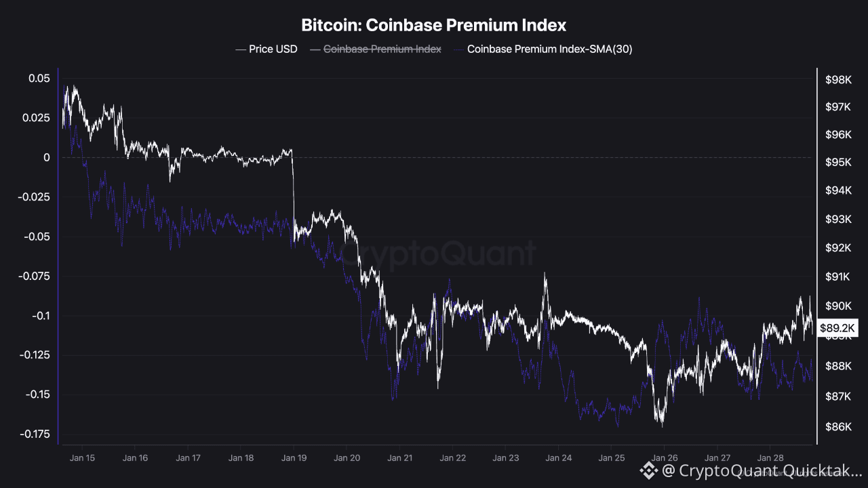Click the 0 level on left axis
Screen dimensions: 868x488
click(x=46, y=157)
